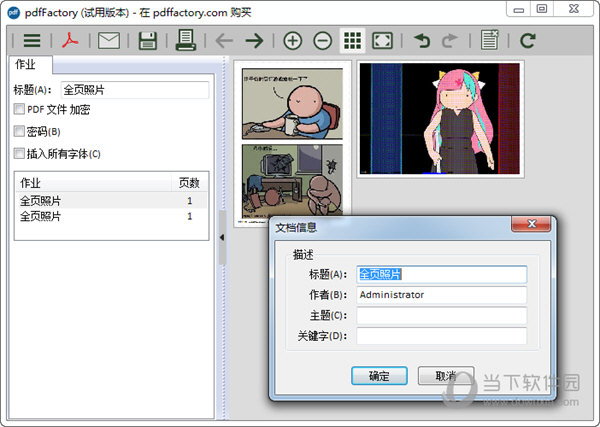Select the pink-haired girl page thumbnail
This screenshot has width=600, height=427.
pos(440,119)
